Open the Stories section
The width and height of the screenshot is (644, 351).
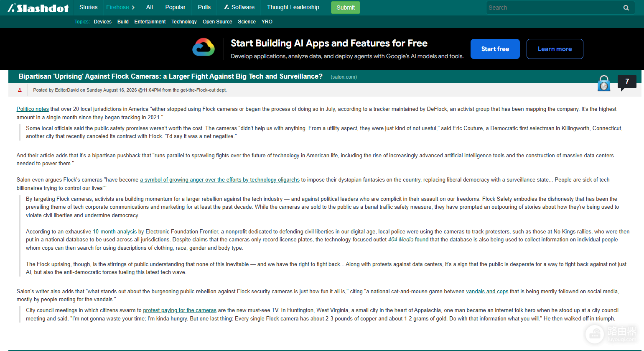88,7
